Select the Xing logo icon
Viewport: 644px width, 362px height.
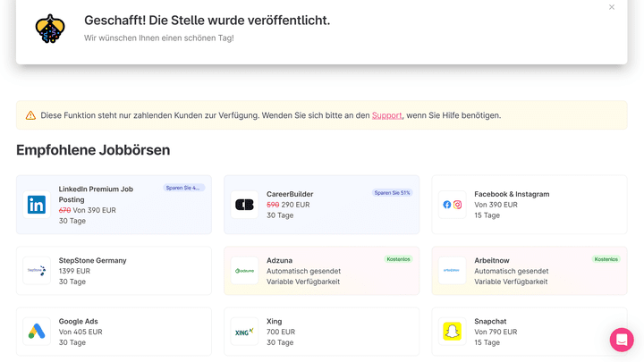[244, 332]
